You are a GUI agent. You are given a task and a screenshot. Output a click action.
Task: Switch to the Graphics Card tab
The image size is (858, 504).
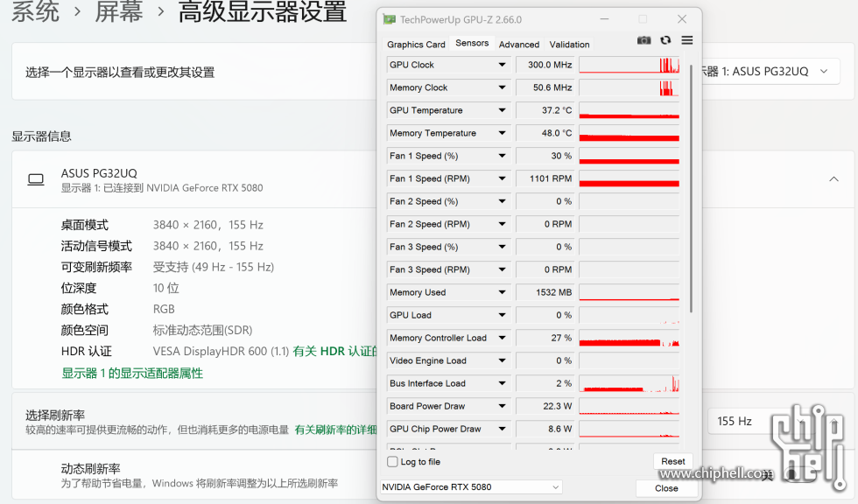pyautogui.click(x=416, y=45)
